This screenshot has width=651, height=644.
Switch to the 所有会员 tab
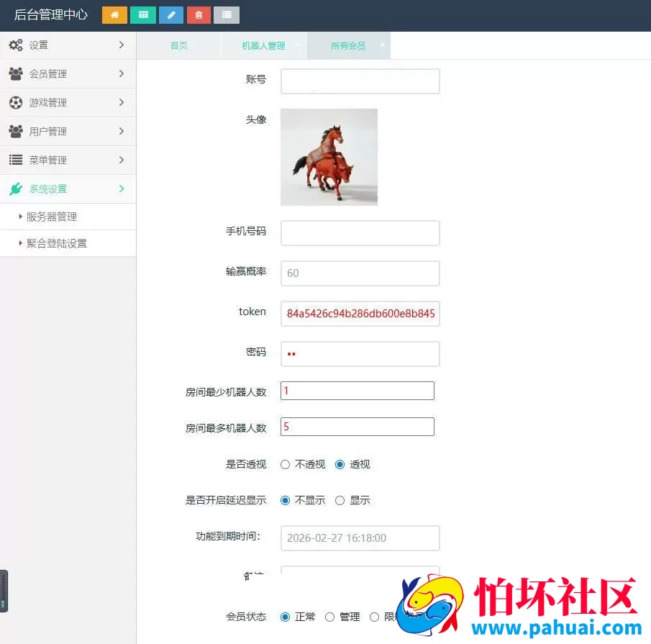click(x=348, y=45)
